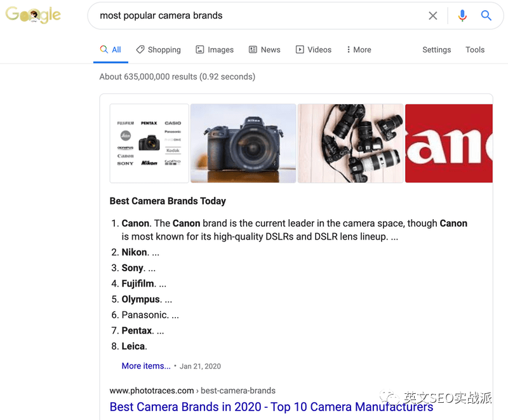Viewport: 508px width, 420px height.
Task: Click the Videos play icon
Action: [x=300, y=50]
